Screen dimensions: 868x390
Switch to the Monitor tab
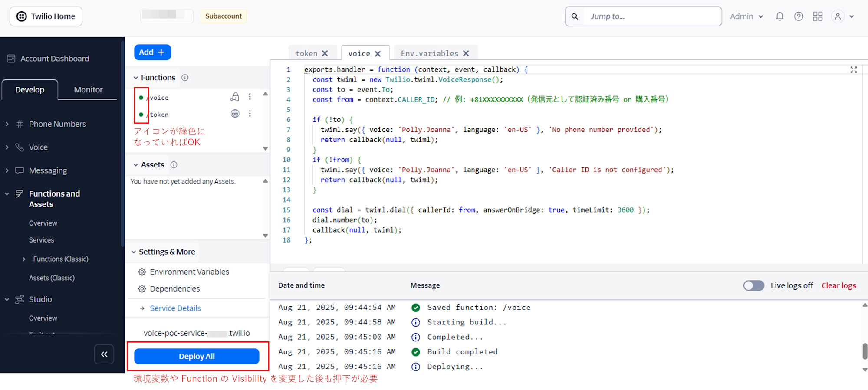88,90
